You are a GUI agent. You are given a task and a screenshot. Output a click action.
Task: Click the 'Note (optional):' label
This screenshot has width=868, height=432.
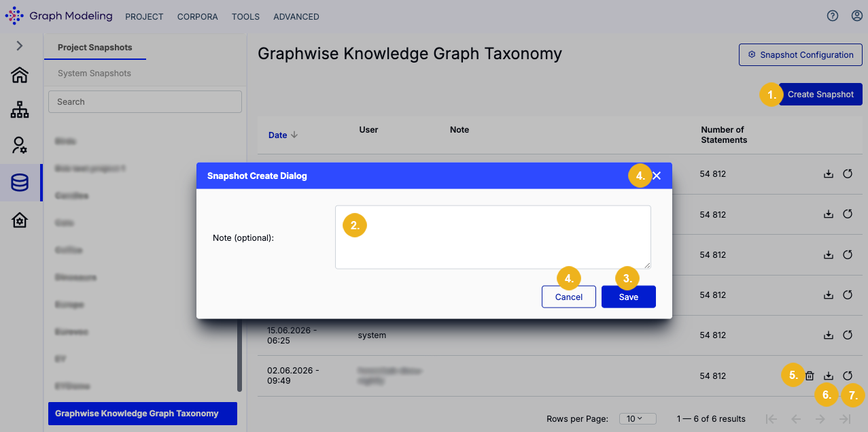pos(243,238)
